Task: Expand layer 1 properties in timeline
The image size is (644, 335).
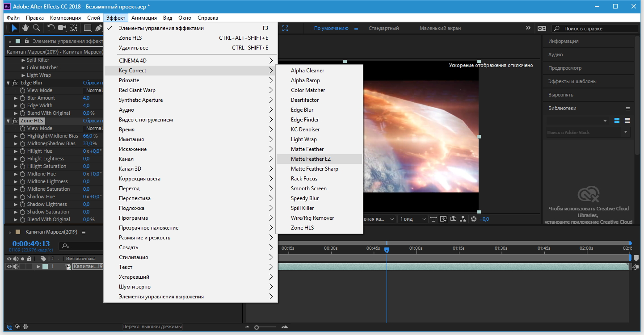Action: [x=38, y=267]
